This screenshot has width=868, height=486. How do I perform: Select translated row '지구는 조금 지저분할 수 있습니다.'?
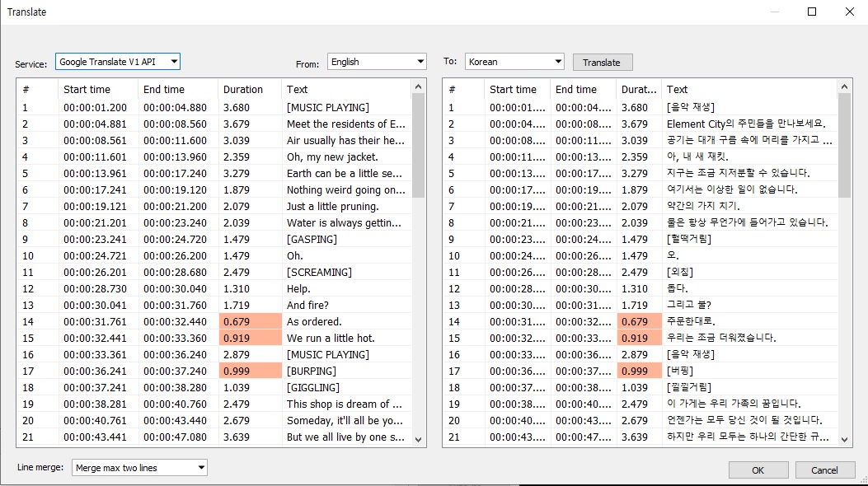coord(640,174)
